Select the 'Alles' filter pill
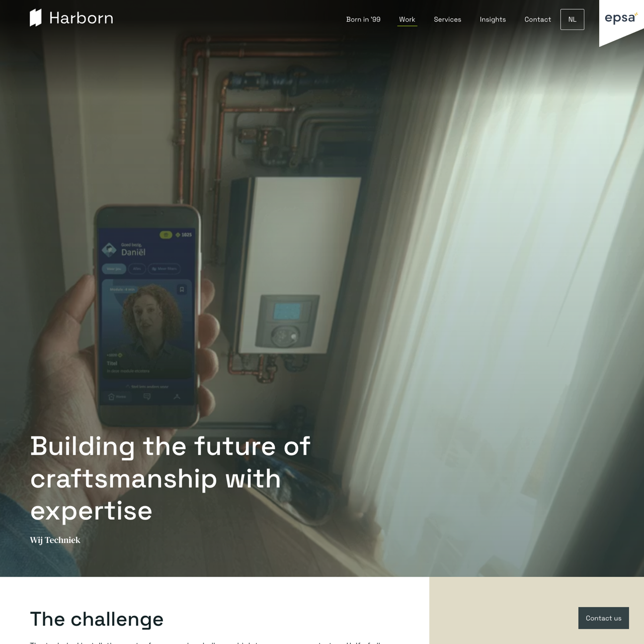644x644 pixels. [x=137, y=269]
